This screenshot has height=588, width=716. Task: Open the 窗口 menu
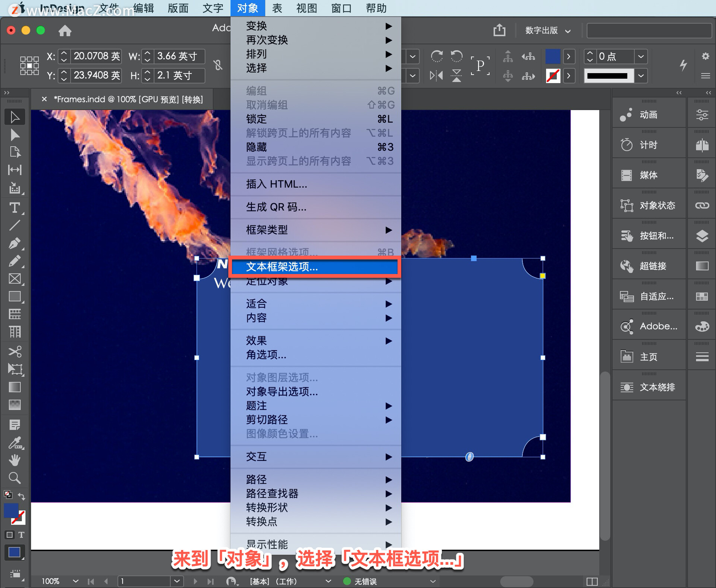tap(341, 8)
